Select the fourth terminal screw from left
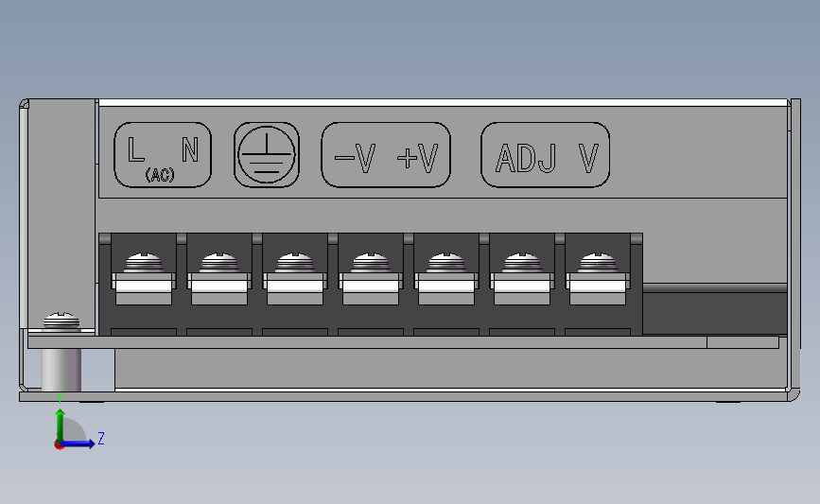Viewport: 820px width, 504px height. pos(371,263)
